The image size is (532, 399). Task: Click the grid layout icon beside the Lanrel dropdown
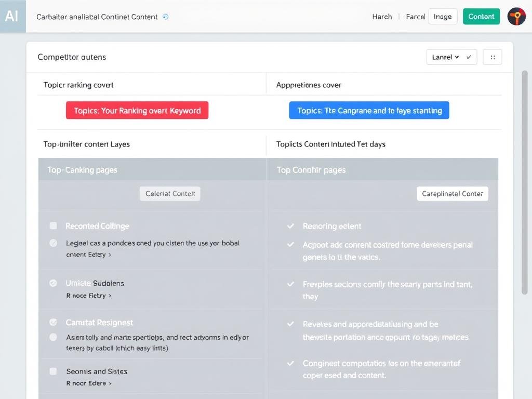coord(492,57)
